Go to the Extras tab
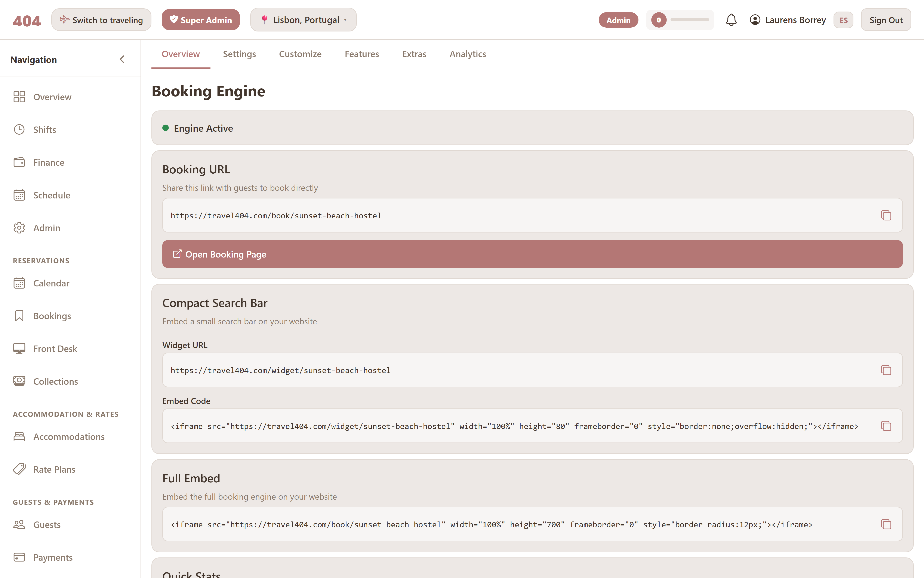Screen dimensions: 924x578 414,54
